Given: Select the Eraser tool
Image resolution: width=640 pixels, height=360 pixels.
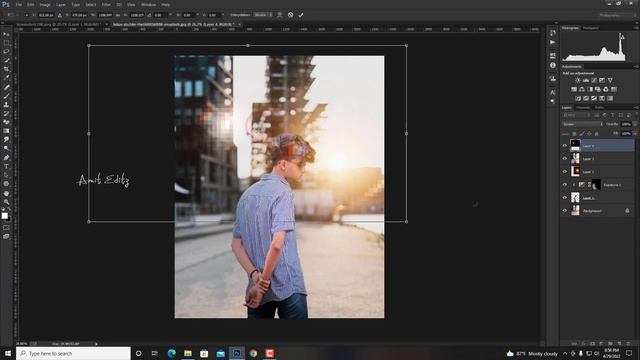Looking at the screenshot, I should click(x=6, y=122).
